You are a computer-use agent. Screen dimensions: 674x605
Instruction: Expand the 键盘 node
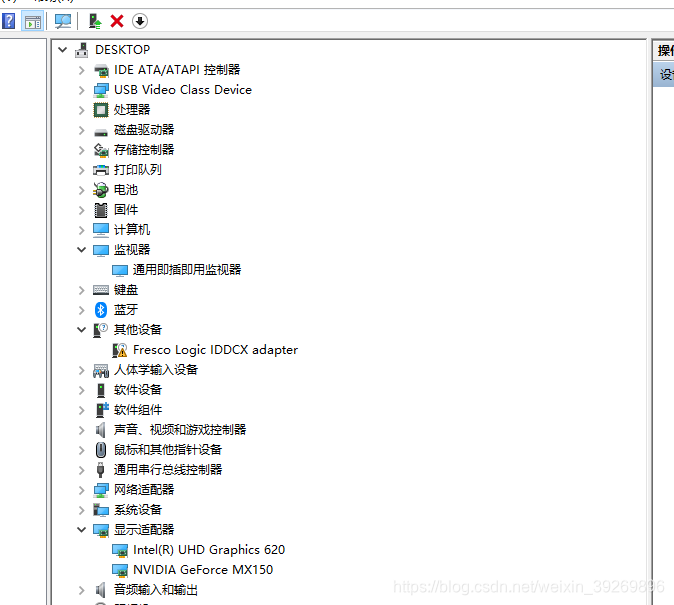[82, 290]
